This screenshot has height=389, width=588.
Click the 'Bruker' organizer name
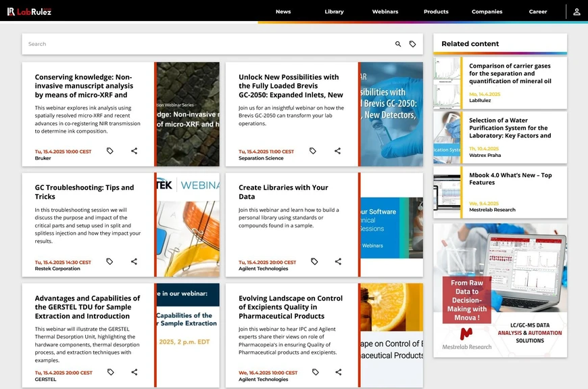(x=43, y=158)
